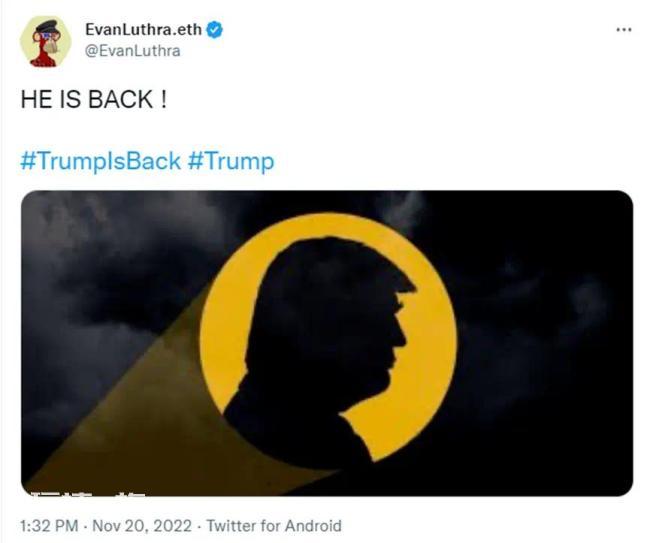
Task: Click the ape's black cap in the avatar
Action: (x=46, y=26)
